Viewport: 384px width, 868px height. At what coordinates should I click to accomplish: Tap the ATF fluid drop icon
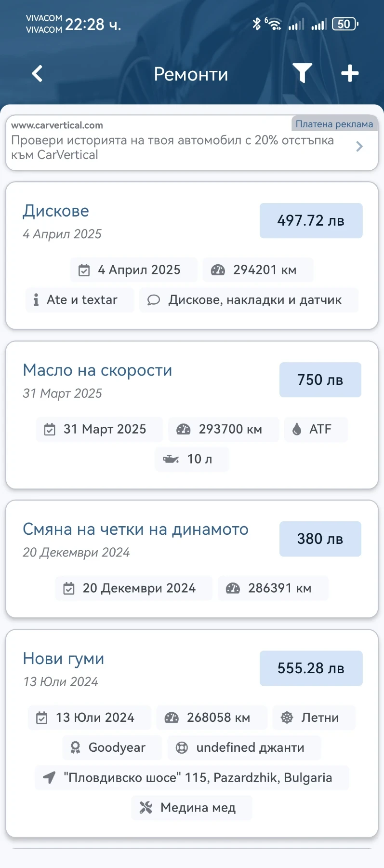point(297,429)
